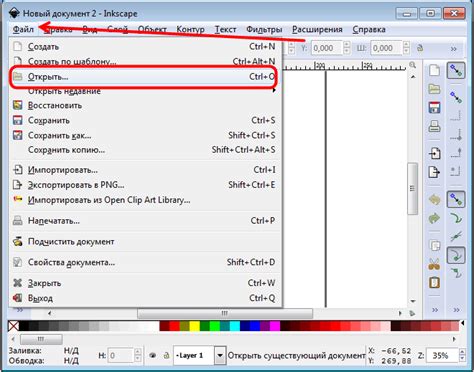This screenshot has width=474, height=372.
Task: Open the palette options arrow right of the swatches
Action: pos(463,323)
